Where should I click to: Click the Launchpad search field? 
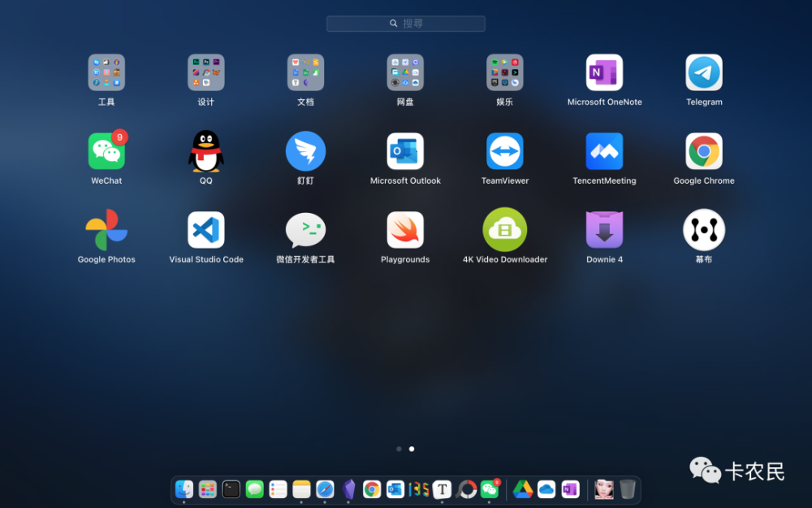click(x=405, y=24)
